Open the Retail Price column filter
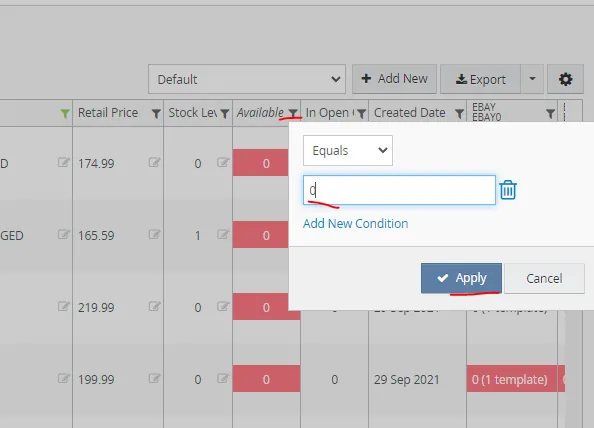The height and width of the screenshot is (428, 594). (156, 113)
